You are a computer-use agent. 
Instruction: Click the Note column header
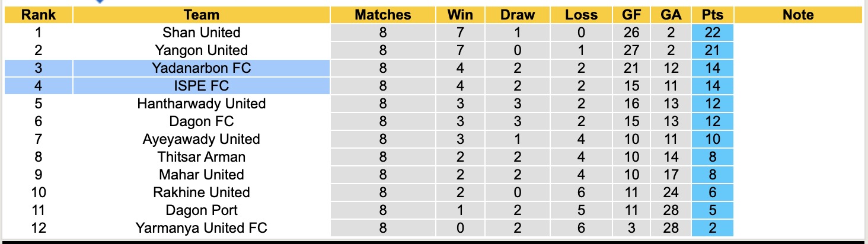[x=798, y=15]
